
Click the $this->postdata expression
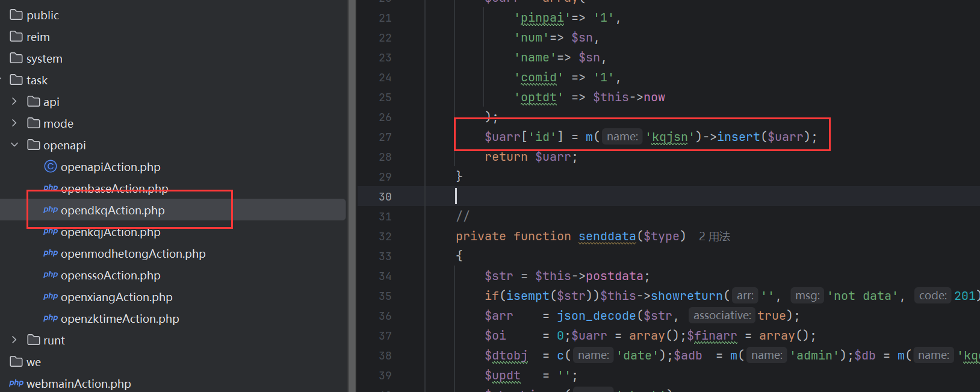(x=589, y=276)
